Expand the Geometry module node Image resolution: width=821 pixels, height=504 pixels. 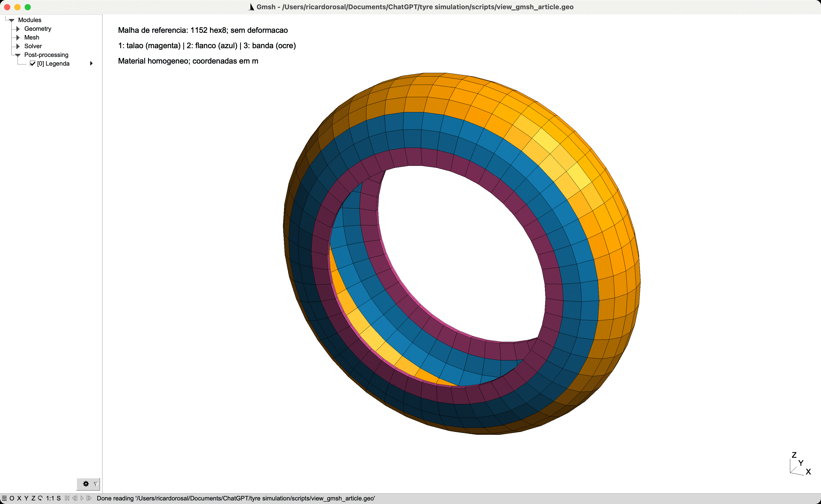18,29
